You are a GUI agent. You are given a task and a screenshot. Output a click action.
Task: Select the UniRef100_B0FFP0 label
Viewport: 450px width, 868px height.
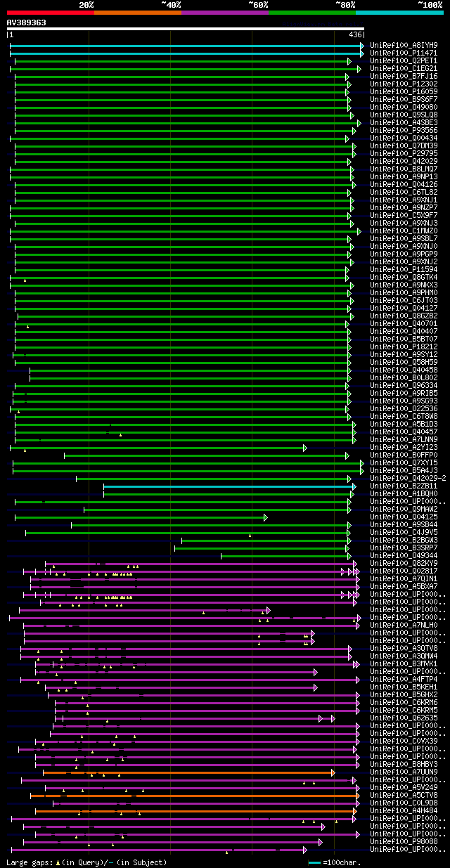coord(405,455)
